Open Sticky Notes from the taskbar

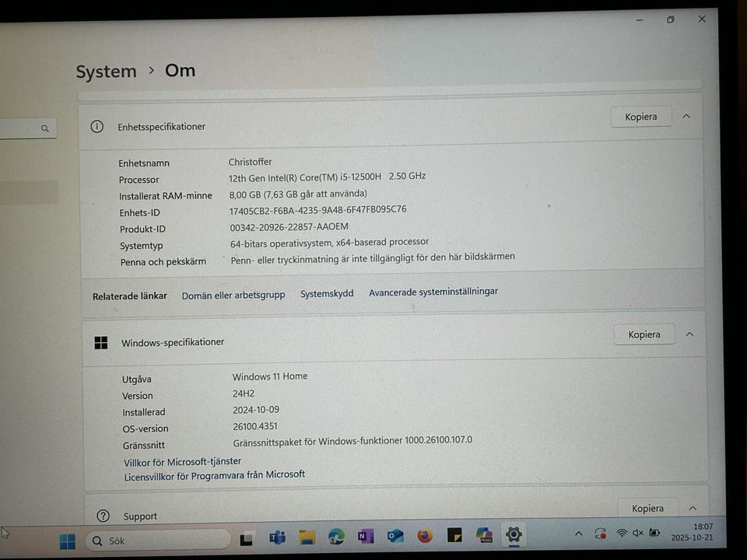pos(454,535)
